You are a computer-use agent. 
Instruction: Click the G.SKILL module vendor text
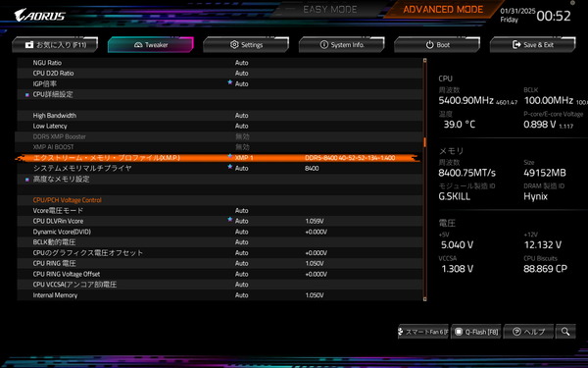[454, 196]
